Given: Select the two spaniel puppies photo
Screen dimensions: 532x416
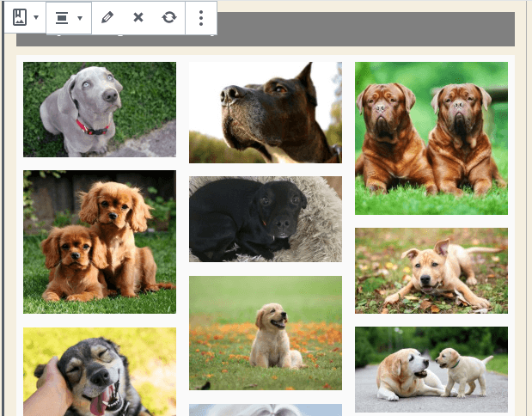Looking at the screenshot, I should pos(100,242).
